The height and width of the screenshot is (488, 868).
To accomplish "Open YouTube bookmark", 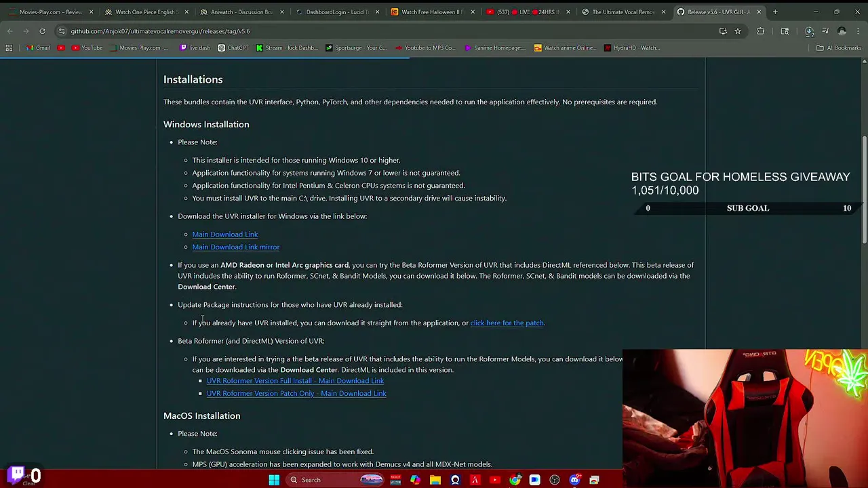I will coord(87,48).
